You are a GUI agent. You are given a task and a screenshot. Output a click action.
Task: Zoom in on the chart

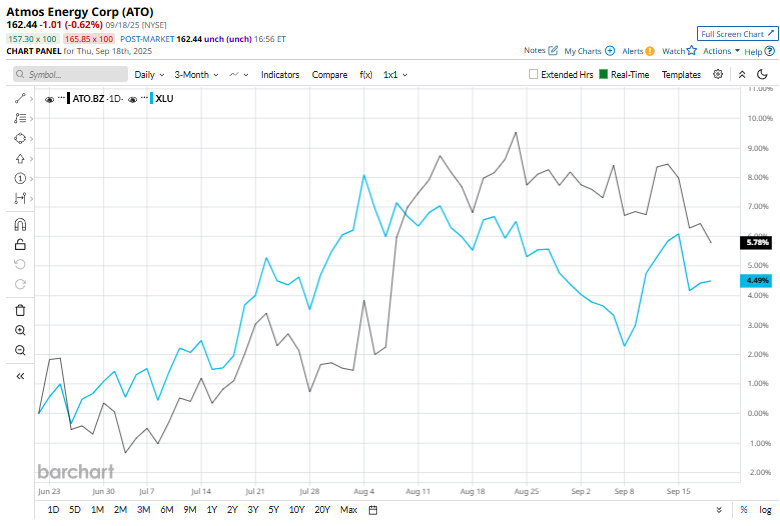click(x=20, y=330)
